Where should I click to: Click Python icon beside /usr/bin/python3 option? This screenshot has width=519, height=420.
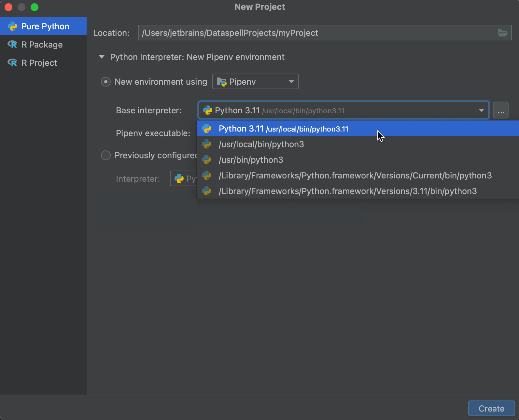pos(206,160)
